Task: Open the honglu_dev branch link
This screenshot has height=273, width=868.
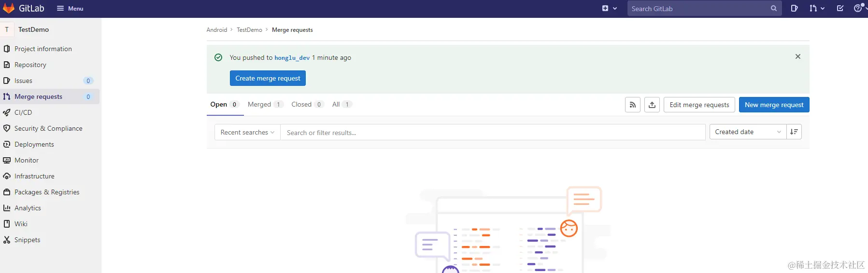Action: coord(292,58)
